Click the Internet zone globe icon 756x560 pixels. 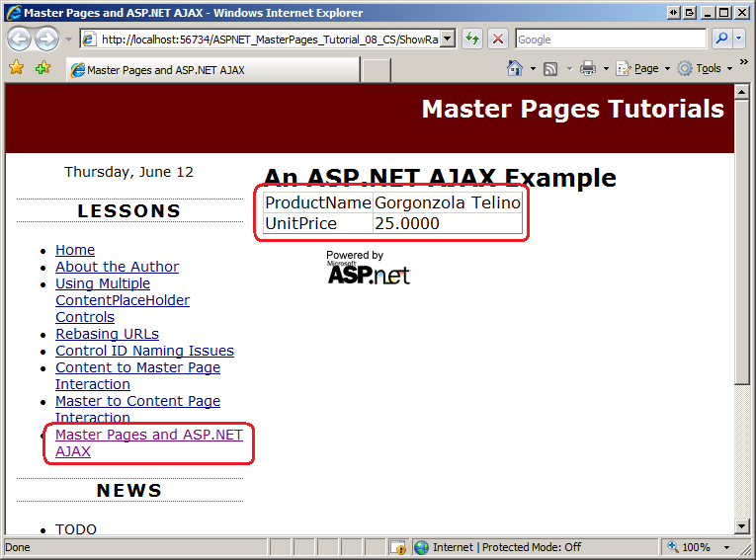[421, 547]
